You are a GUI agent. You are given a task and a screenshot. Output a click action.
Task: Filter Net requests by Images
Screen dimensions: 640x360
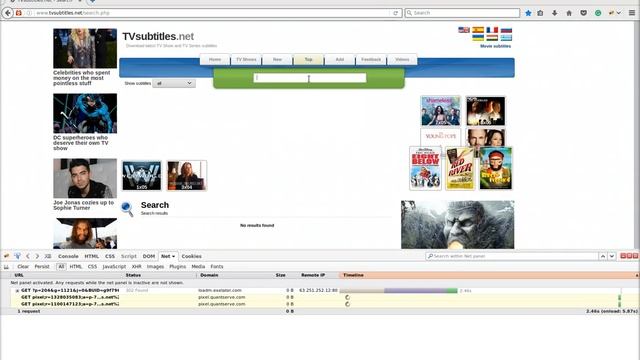click(x=155, y=267)
